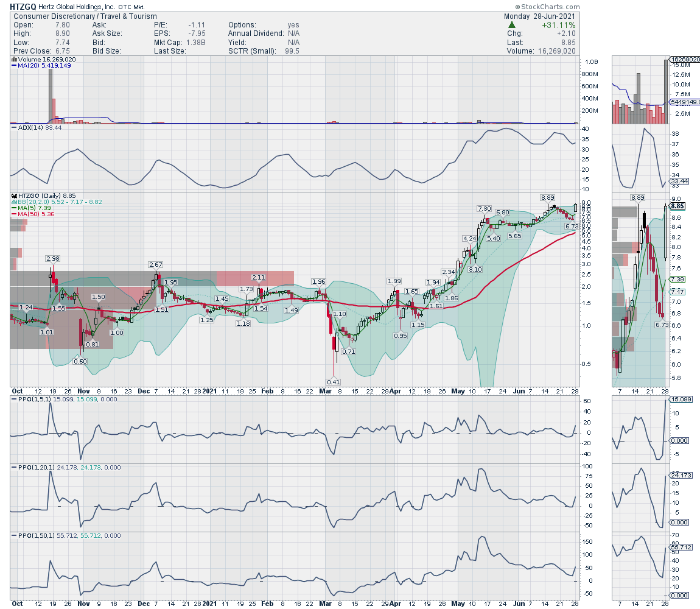Click the P/E -1.11 value
The image size is (700, 609).
coord(197,25)
